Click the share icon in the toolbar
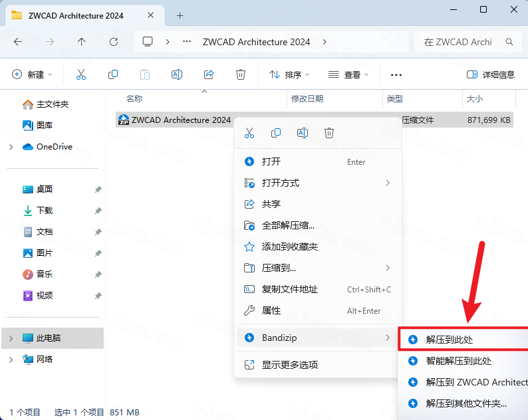The height and width of the screenshot is (420, 528). coord(209,74)
